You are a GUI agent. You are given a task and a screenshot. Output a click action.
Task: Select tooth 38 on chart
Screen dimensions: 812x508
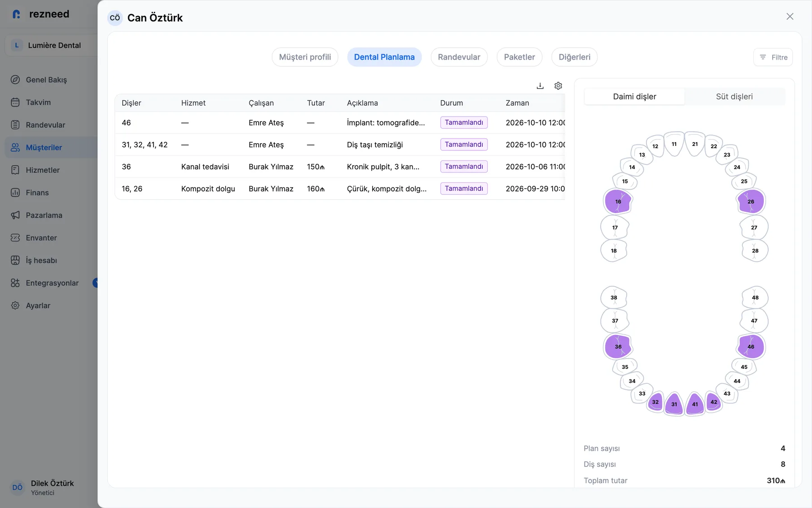614,298
